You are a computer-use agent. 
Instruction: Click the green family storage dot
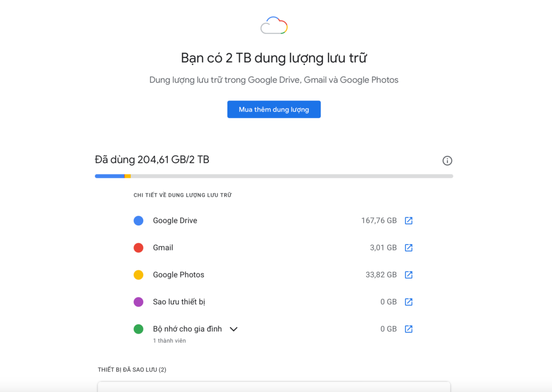pyautogui.click(x=138, y=329)
